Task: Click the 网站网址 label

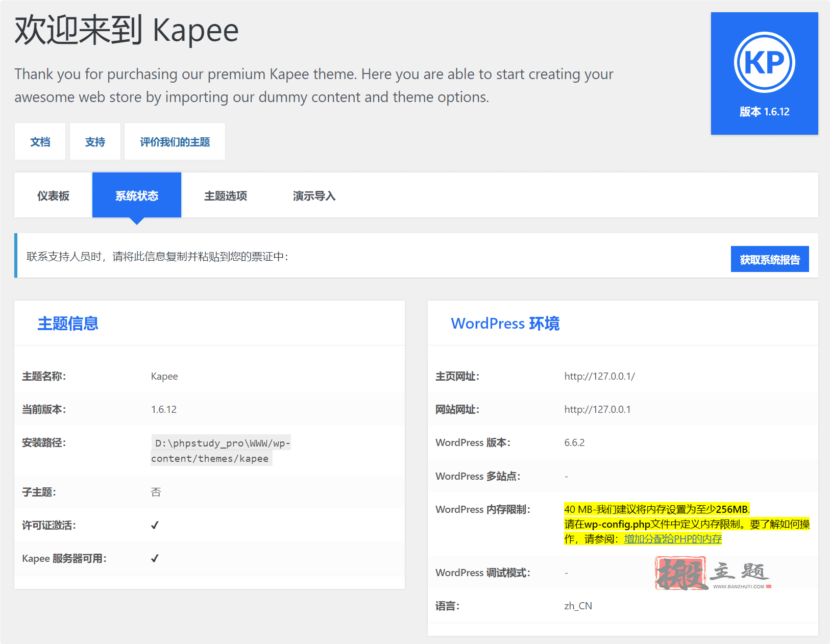Action: 457,409
